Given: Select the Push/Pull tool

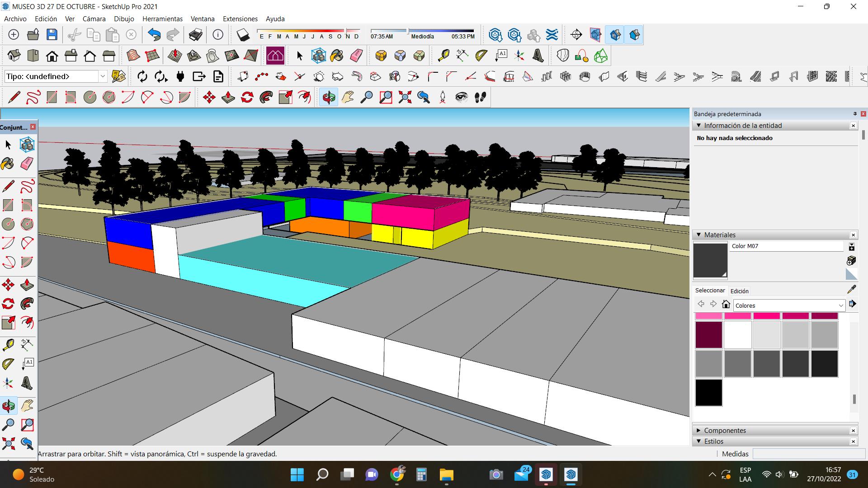Looking at the screenshot, I should [228, 97].
